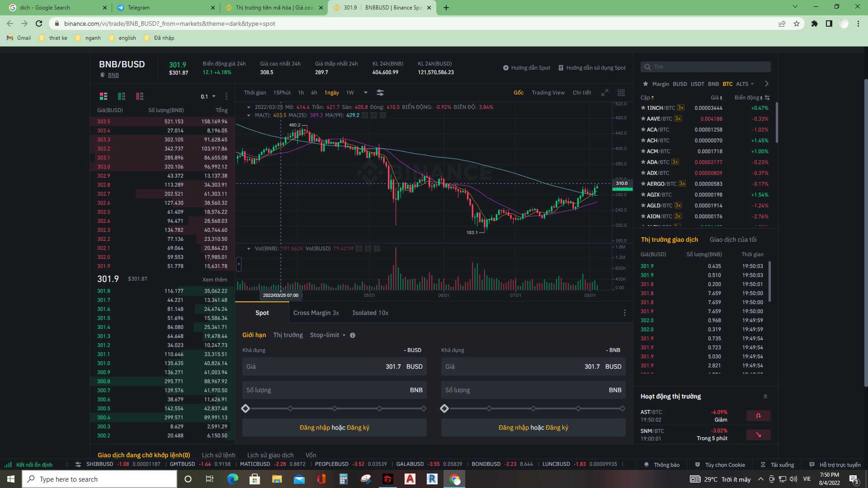This screenshot has height=488, width=868.
Task: Sort market list by Giá column
Action: (717, 98)
